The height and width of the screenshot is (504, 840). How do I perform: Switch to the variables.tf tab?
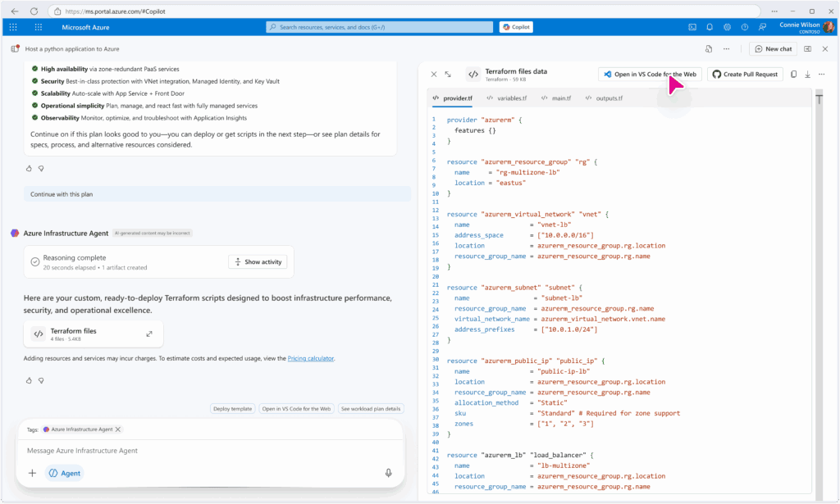[x=507, y=98]
